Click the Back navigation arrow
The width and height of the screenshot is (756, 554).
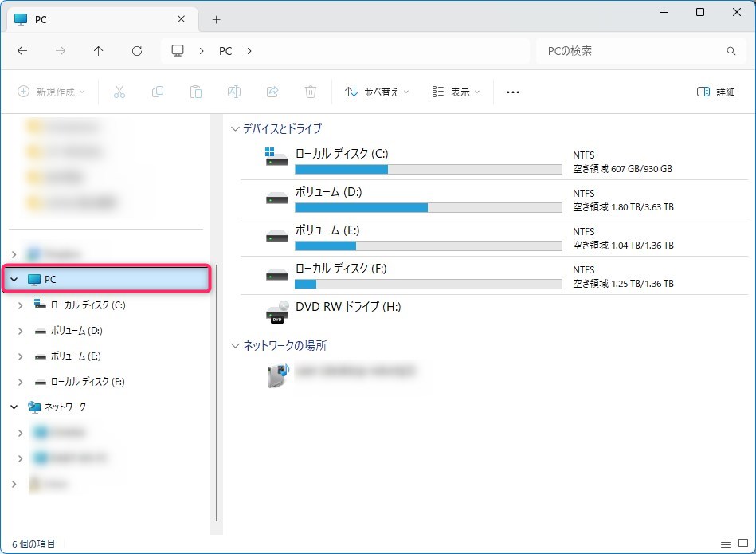coord(22,51)
